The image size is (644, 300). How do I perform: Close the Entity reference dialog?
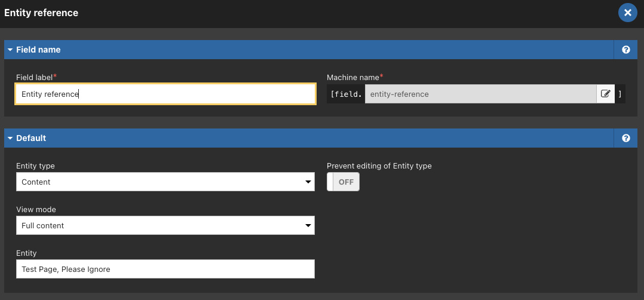(627, 13)
